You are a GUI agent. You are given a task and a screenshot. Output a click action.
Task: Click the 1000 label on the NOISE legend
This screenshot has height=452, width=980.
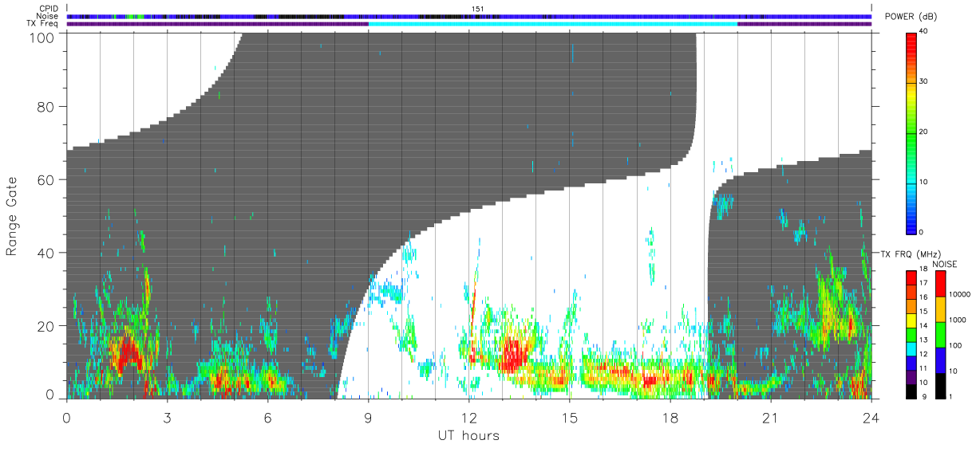pos(958,320)
